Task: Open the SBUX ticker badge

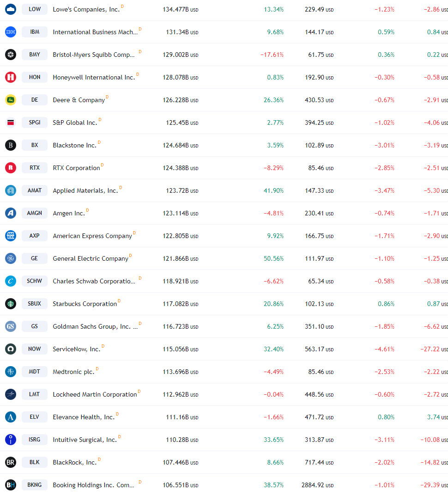Action: tap(35, 304)
